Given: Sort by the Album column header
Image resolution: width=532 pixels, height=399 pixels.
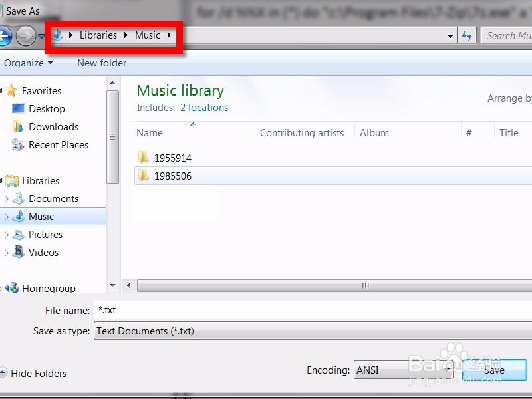Looking at the screenshot, I should [374, 133].
